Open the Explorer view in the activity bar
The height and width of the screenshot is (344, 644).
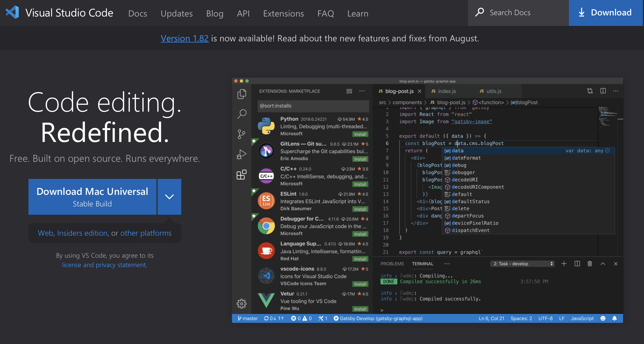coord(242,94)
